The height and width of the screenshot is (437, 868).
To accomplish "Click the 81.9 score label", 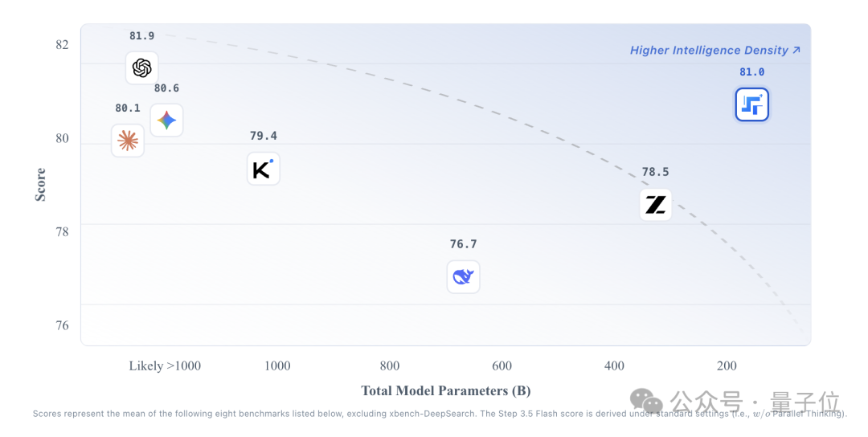I will [x=141, y=36].
